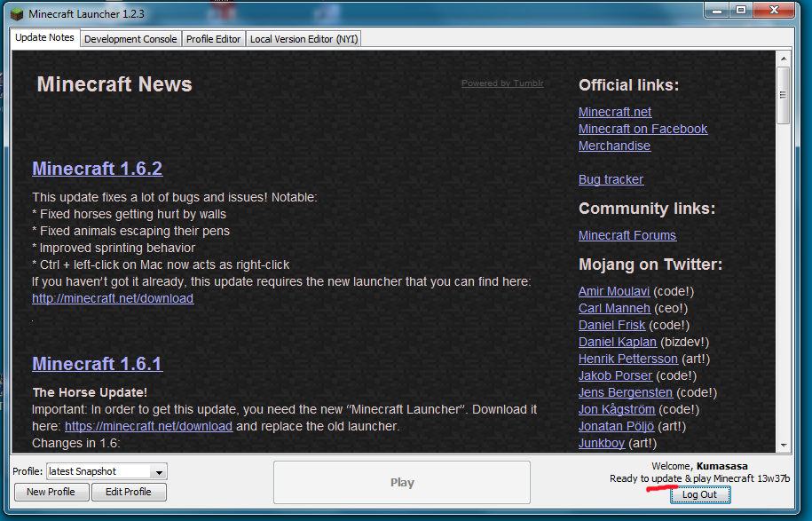Click 'Mojang on Twitter:' heading
The width and height of the screenshot is (812, 521).
click(650, 264)
